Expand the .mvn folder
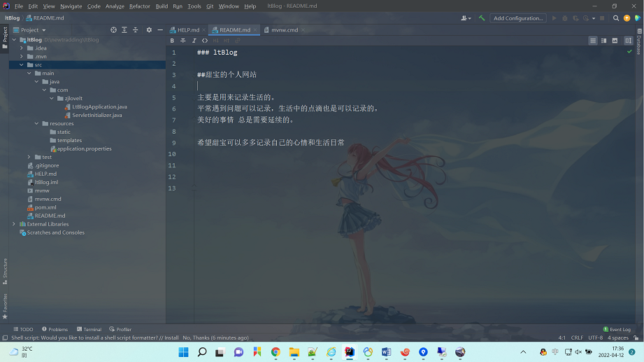The width and height of the screenshot is (644, 362). tap(22, 56)
